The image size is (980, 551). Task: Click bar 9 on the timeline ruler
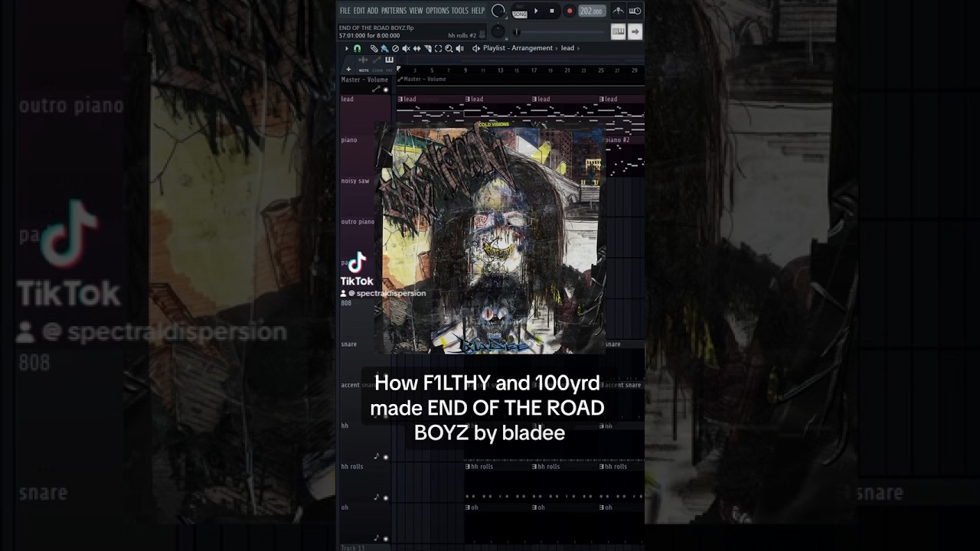[x=465, y=70]
